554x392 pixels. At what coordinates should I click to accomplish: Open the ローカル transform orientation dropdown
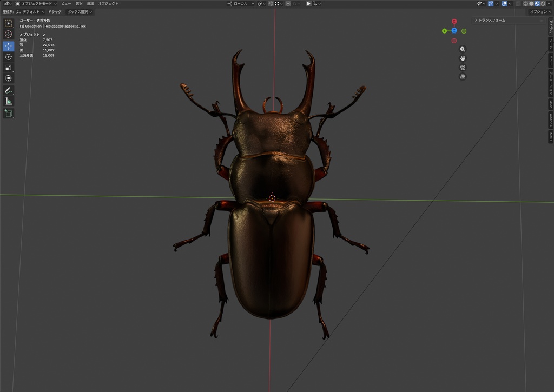(x=241, y=4)
